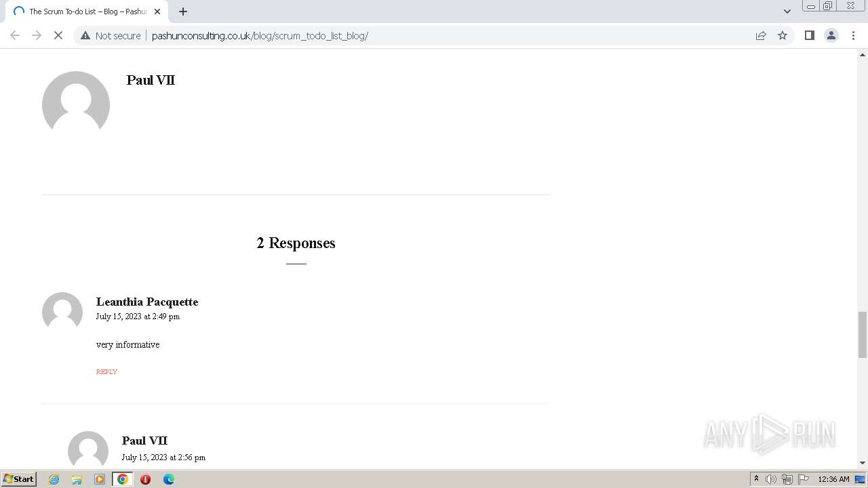Screen dimensions: 868x488
Task: Switch to Chrome in the taskbar
Action: coord(123,479)
